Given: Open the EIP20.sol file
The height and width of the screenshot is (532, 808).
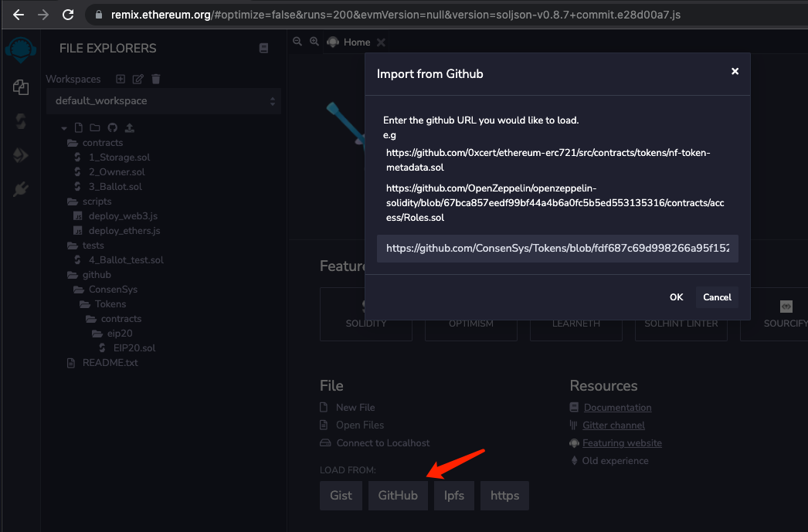Looking at the screenshot, I should click(x=134, y=348).
